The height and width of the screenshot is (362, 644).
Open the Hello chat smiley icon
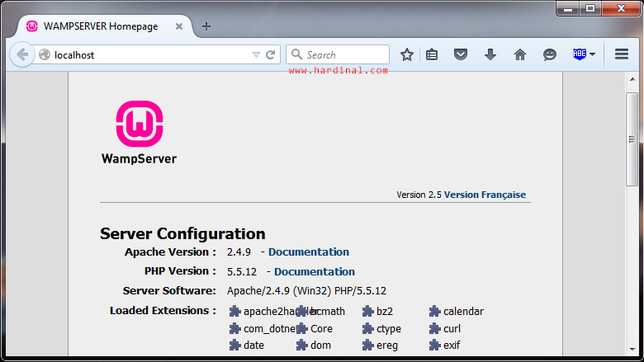pos(550,54)
